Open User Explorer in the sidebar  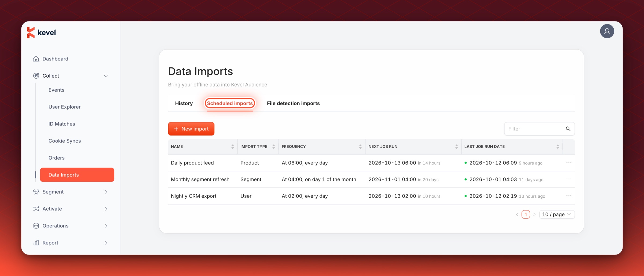tap(64, 107)
